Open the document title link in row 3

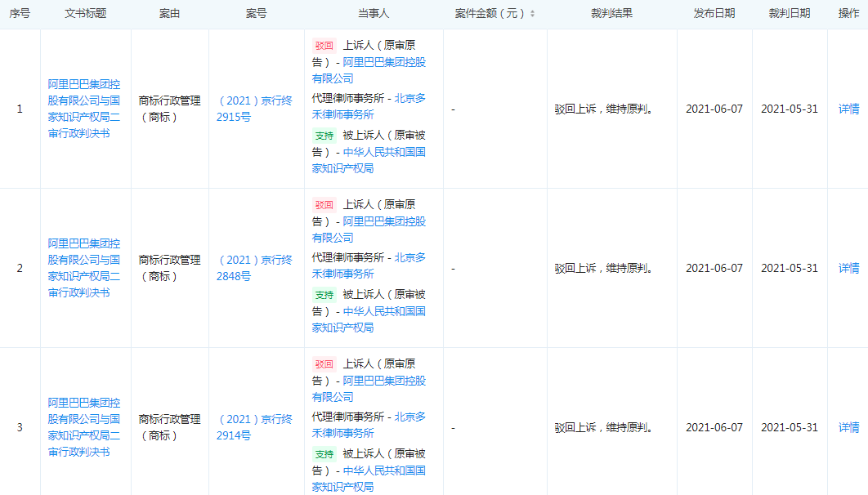point(84,427)
